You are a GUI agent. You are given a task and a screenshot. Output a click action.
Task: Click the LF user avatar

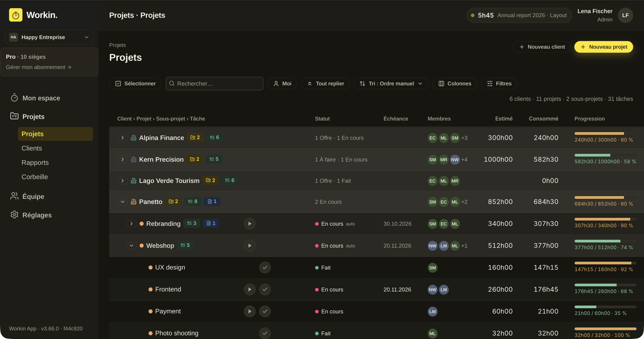[625, 15]
